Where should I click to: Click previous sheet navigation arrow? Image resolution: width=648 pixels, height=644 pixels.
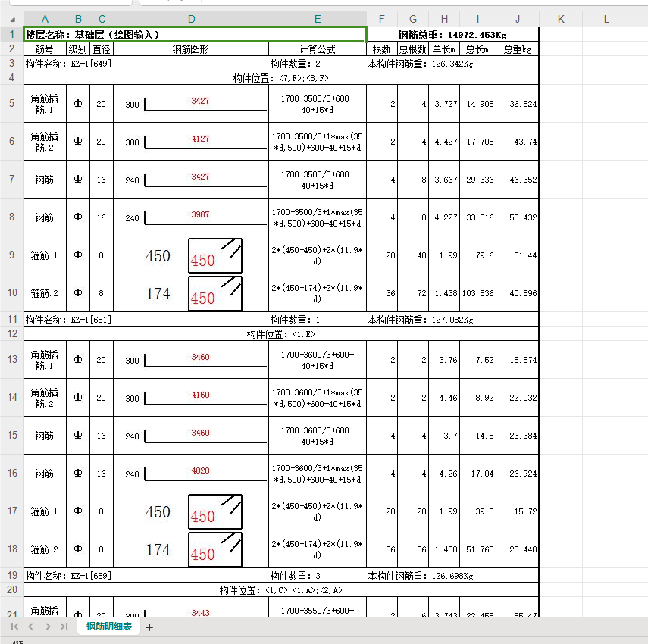(x=30, y=627)
